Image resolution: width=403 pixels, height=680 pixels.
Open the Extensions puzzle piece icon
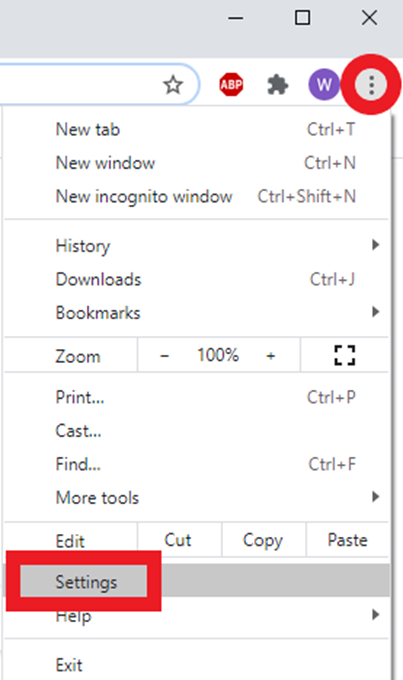pyautogui.click(x=278, y=85)
